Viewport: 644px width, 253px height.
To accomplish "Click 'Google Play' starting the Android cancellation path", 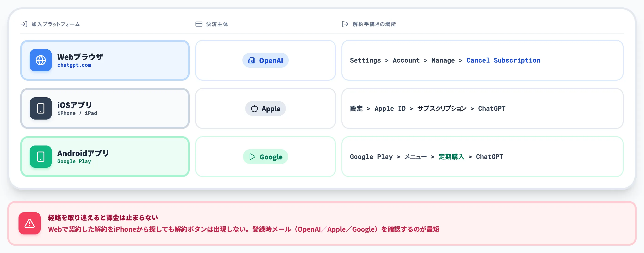I will 371,157.
